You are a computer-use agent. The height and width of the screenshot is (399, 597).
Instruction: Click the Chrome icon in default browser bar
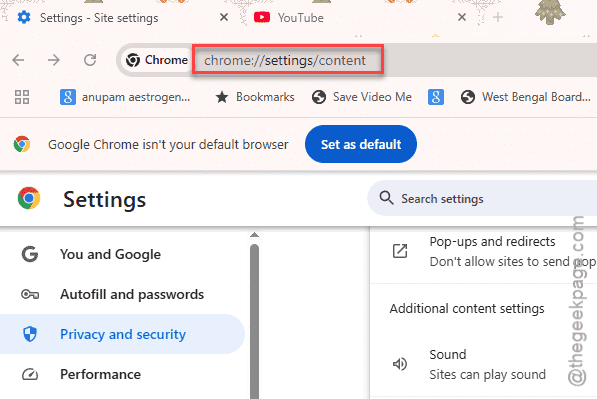pyautogui.click(x=22, y=144)
